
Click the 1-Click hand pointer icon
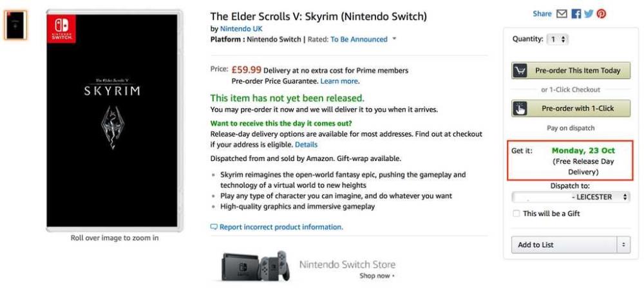pyautogui.click(x=520, y=108)
